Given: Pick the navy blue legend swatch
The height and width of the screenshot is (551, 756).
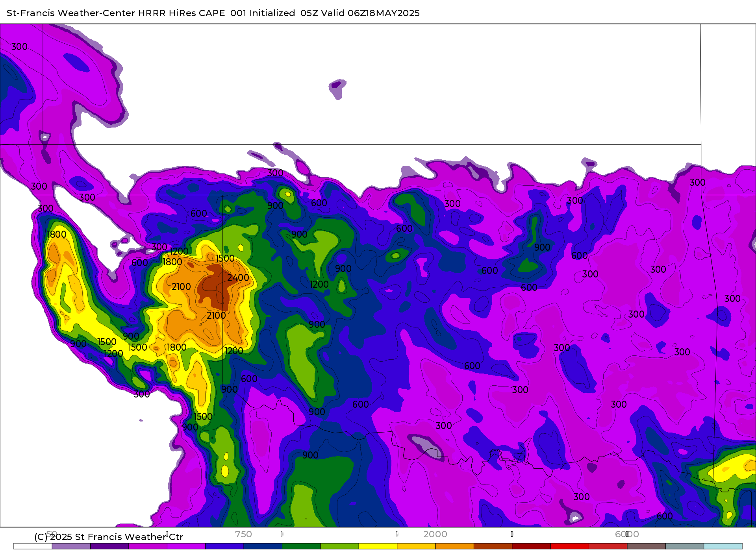Looking at the screenshot, I should click(263, 546).
